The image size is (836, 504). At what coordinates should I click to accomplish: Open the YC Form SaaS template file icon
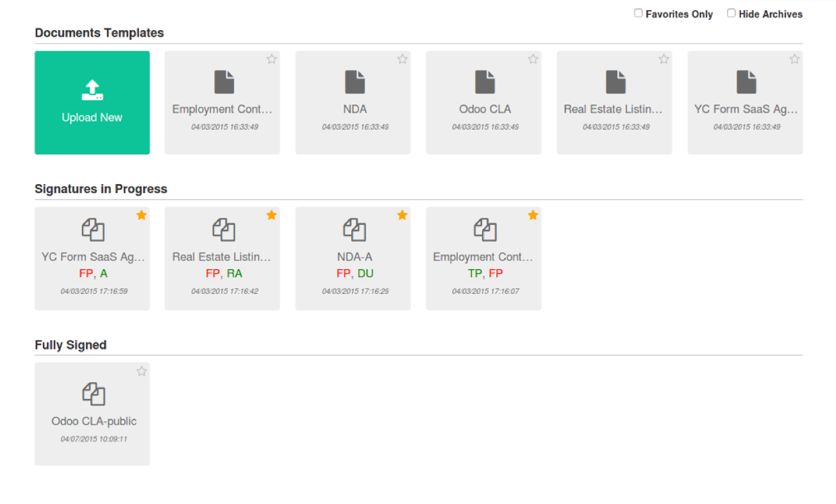click(747, 82)
